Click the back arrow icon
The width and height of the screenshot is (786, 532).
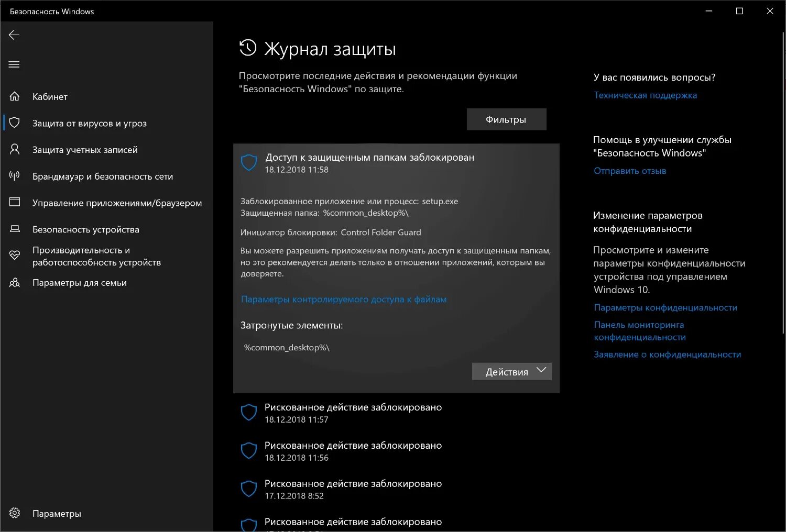(14, 35)
